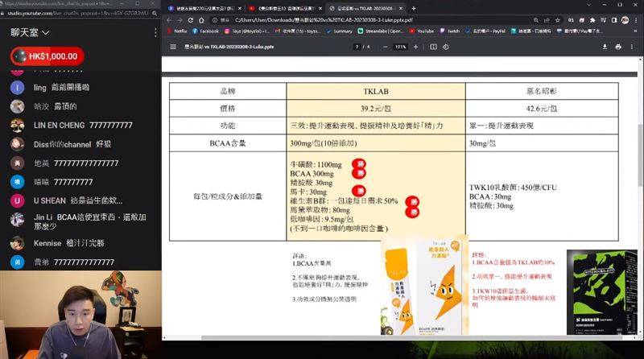
Task: Open the Facebook bookmark
Action: click(x=206, y=31)
